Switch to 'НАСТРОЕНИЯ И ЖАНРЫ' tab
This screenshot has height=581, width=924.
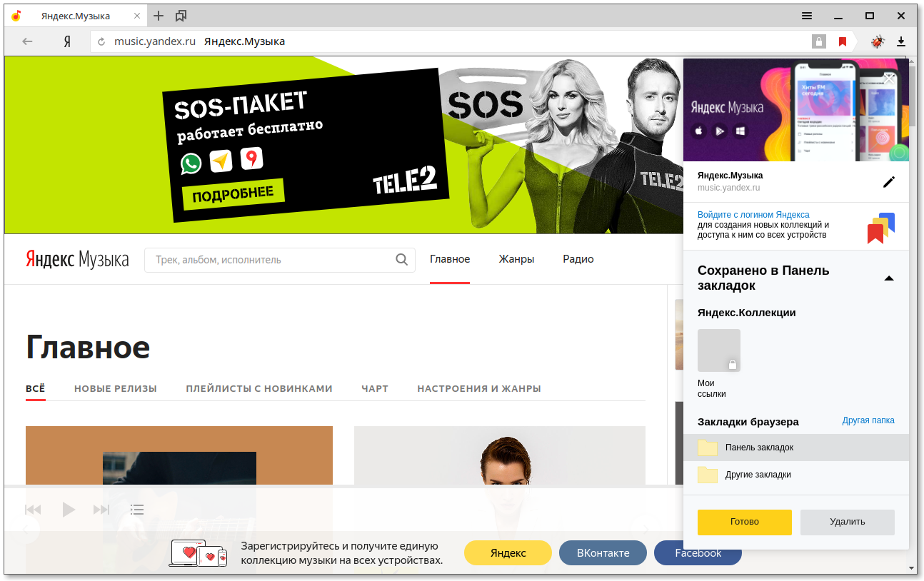point(479,388)
